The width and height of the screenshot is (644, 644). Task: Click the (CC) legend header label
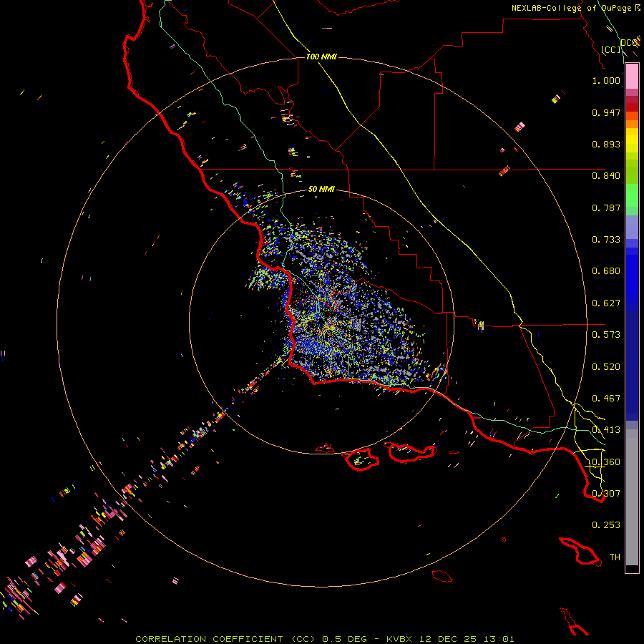point(610,49)
